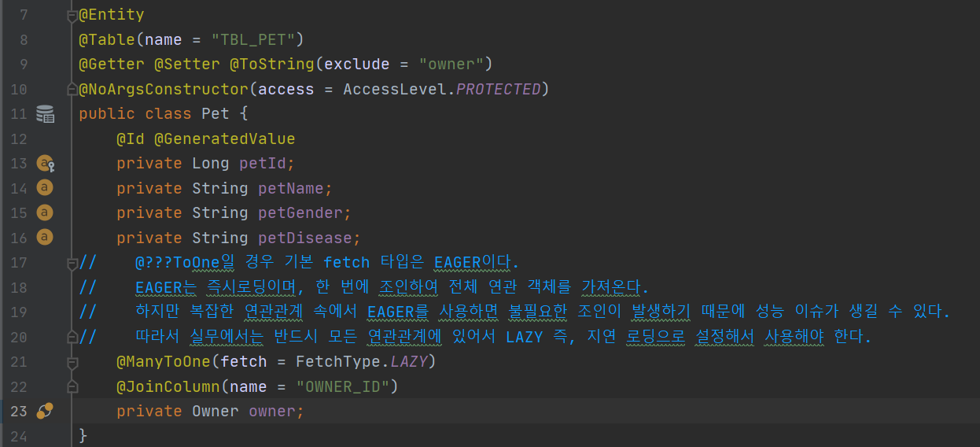Click the attribute gutter icon beside petName
Screen dimensions: 980x447
pos(45,188)
